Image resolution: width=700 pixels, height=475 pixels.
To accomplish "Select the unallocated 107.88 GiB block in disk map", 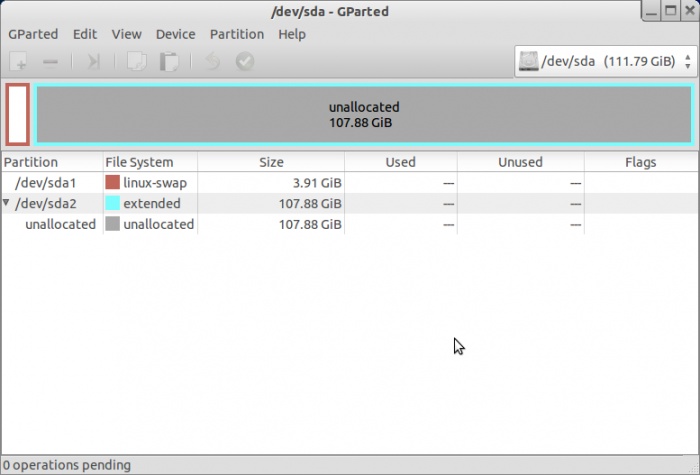I will pyautogui.click(x=364, y=114).
